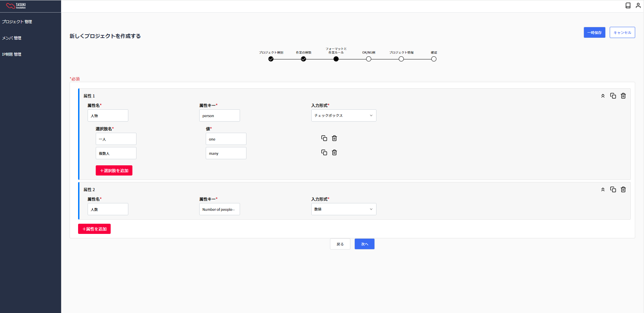Open 入力形式 dropdown showing 数値
This screenshot has height=313, width=644.
click(x=344, y=209)
